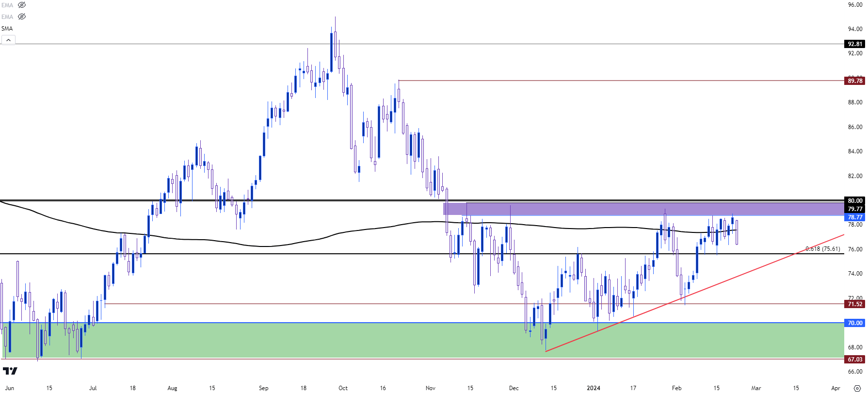Click the 84.00 price scale value
This screenshot has height=394, width=868.
point(855,151)
